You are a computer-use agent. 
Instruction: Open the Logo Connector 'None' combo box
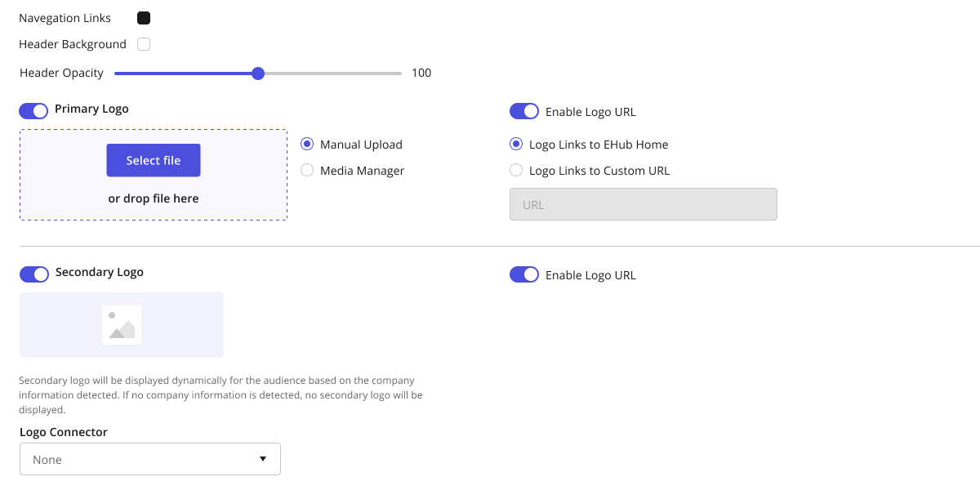[139, 460]
